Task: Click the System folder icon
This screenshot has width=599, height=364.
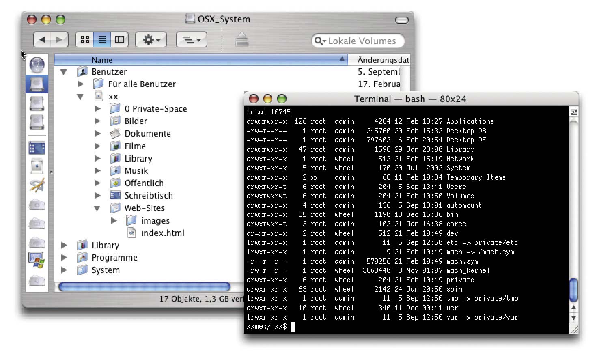Action: pyautogui.click(x=82, y=270)
